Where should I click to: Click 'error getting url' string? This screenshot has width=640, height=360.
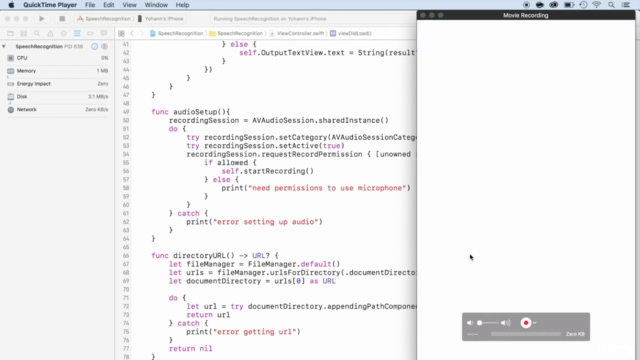coord(254,332)
